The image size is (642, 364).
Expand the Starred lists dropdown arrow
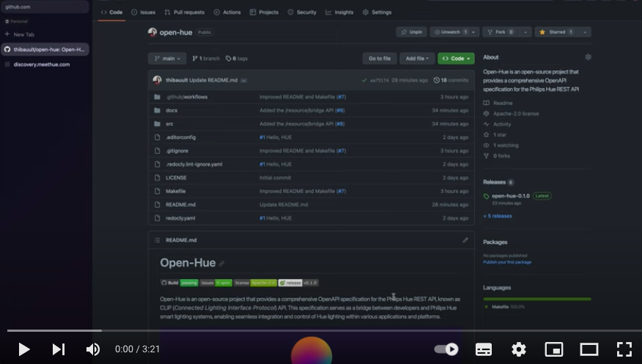tap(585, 32)
